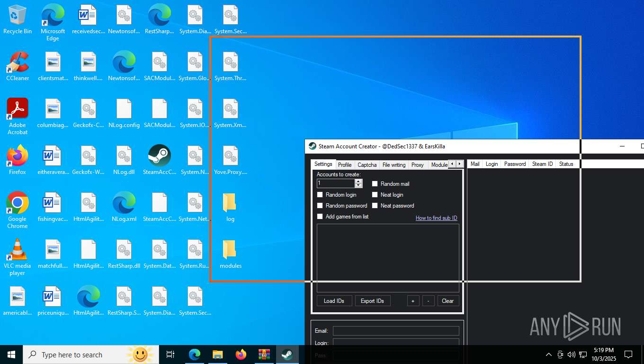This screenshot has width=644, height=364.
Task: Select the System.Thr file icon
Action: coord(231,66)
